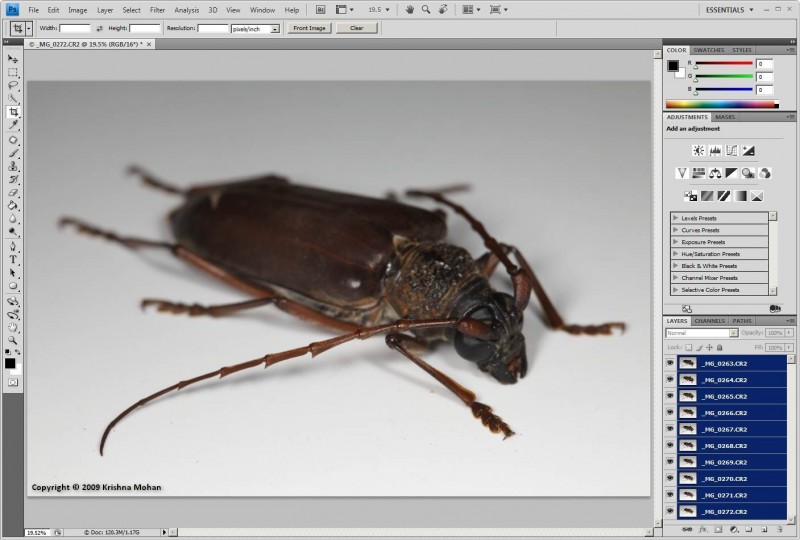The width and height of the screenshot is (800, 540).
Task: Add a Brightness/Contrast adjustment
Action: tap(698, 151)
